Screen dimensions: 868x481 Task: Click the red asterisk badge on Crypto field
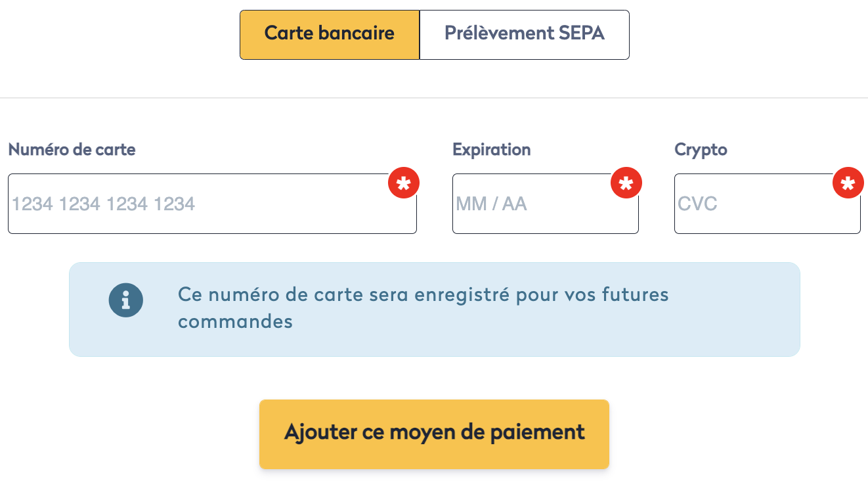848,183
